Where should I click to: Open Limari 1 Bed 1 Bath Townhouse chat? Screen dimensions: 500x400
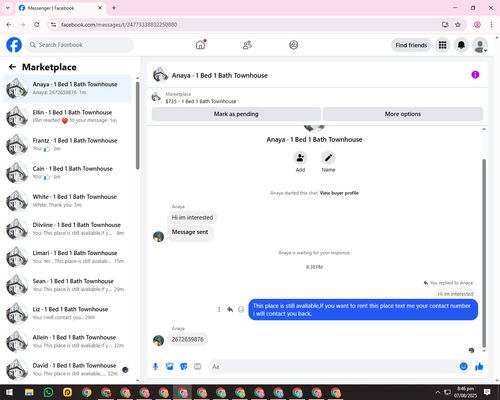pos(67,257)
